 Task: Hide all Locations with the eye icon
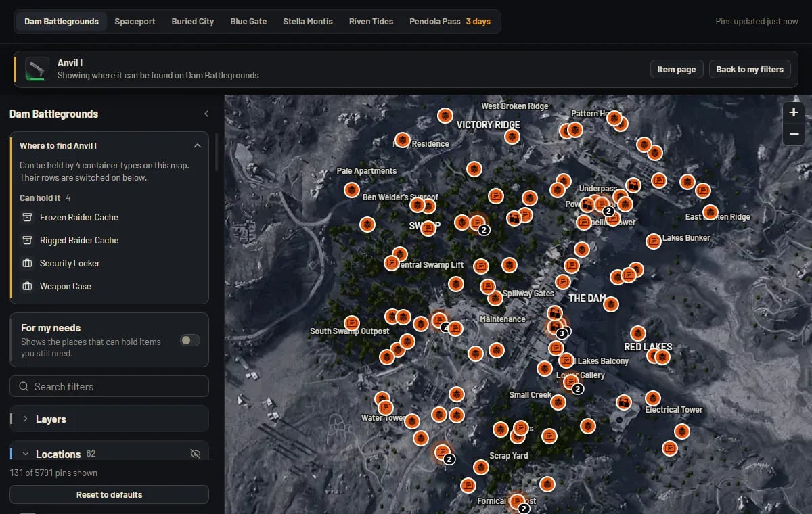click(196, 454)
